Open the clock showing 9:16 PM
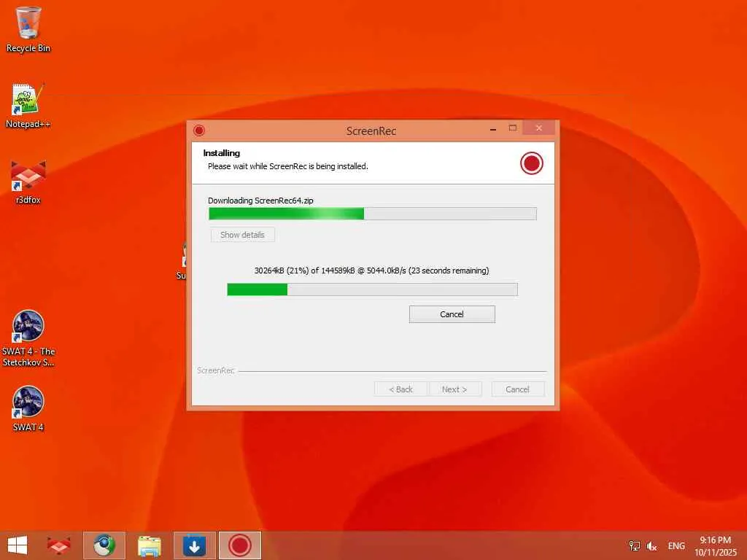 click(716, 545)
